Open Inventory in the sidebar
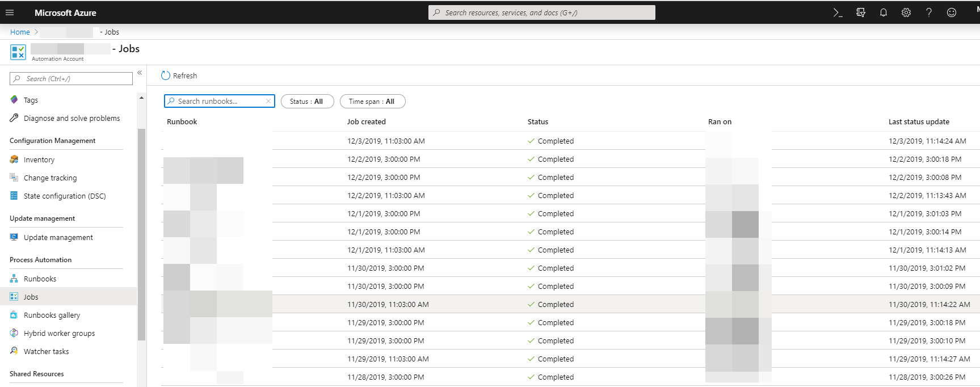The height and width of the screenshot is (387, 980). pos(39,159)
